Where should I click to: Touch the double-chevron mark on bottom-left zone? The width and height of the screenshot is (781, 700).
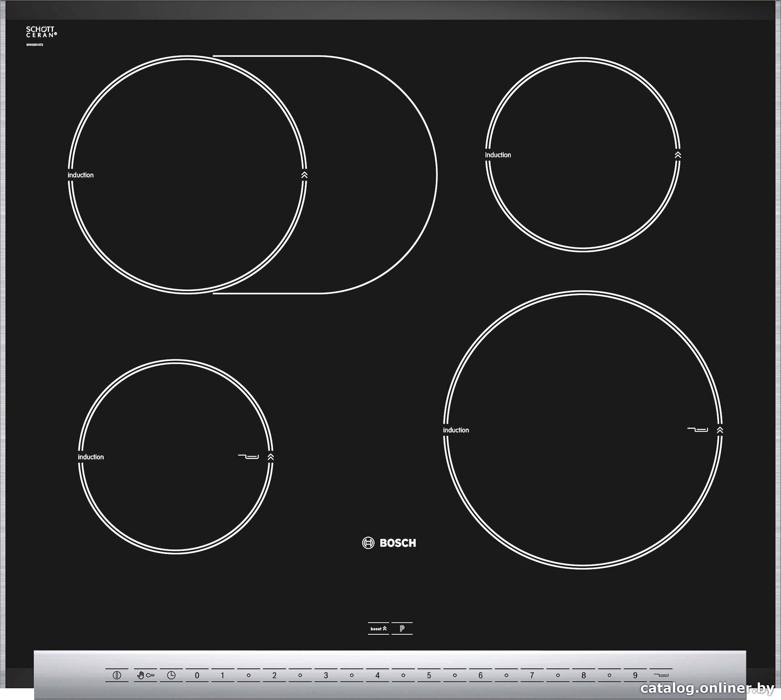point(271,457)
